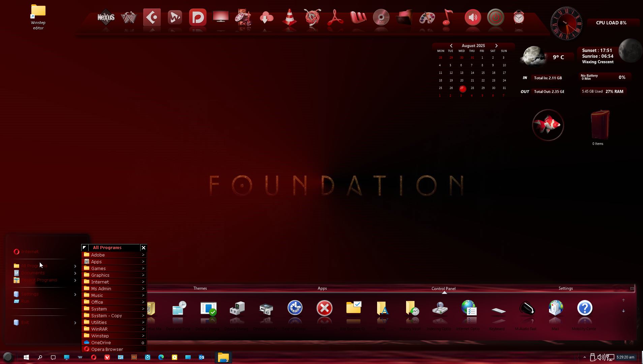Open the VLC traffic cone icon
This screenshot has height=364, width=643.
[x=289, y=17]
